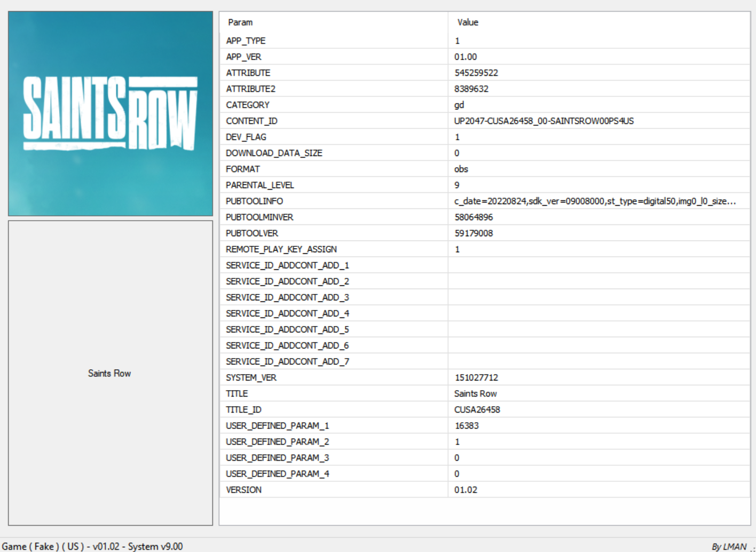
Task: Click the CATEGORY value gd
Action: point(459,105)
